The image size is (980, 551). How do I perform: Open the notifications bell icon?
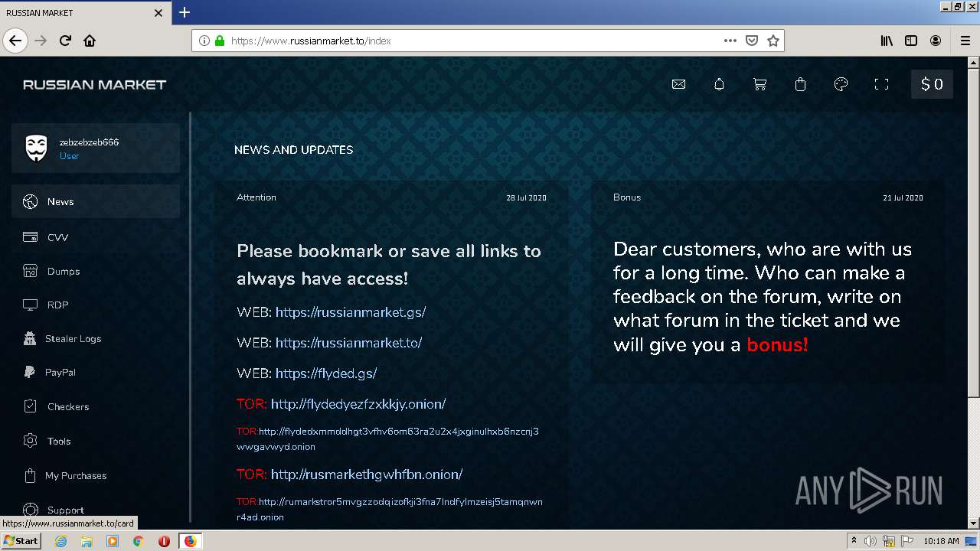point(719,84)
